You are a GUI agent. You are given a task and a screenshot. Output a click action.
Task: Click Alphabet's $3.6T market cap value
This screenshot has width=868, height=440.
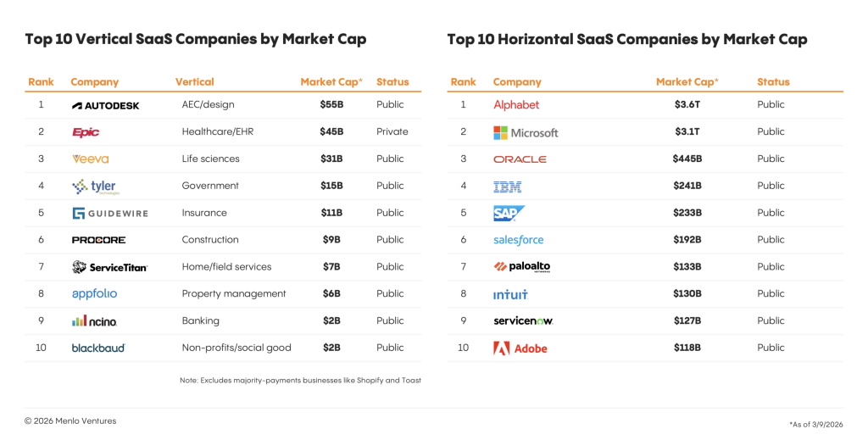pos(687,105)
